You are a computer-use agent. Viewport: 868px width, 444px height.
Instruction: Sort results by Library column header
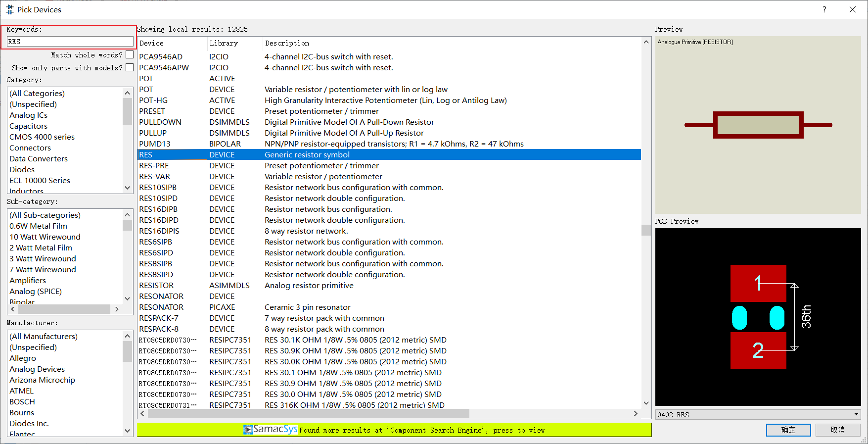tap(234, 43)
